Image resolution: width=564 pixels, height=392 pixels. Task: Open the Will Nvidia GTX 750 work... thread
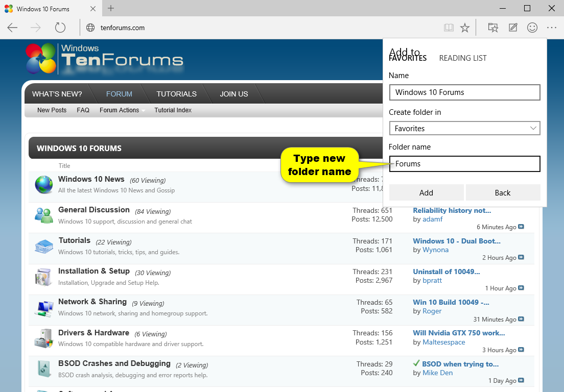[x=459, y=333]
